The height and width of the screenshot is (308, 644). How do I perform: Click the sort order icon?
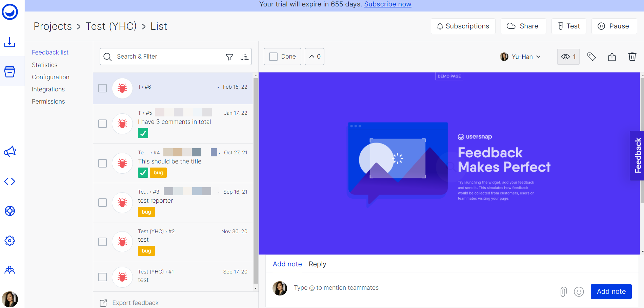coord(244,57)
